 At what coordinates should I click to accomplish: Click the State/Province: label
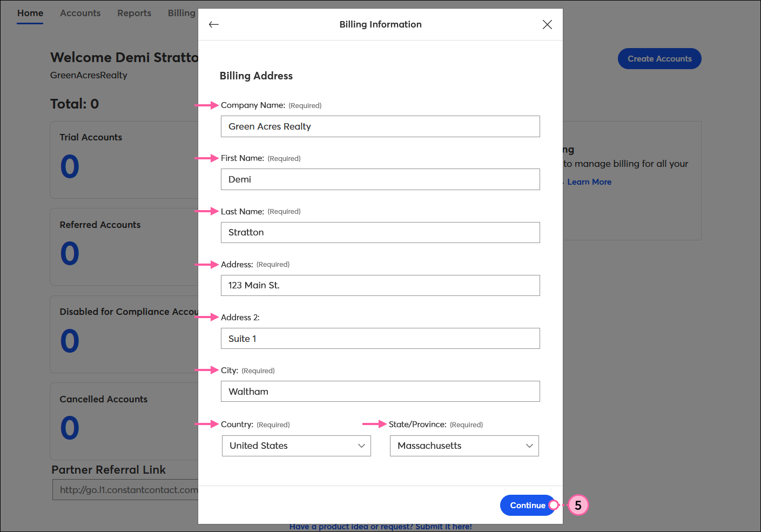coord(417,425)
